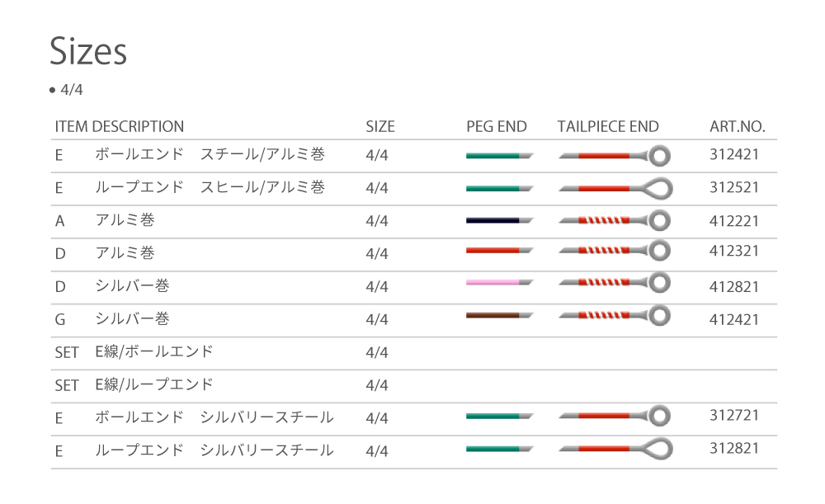Select article number 312521
825x504 pixels.
point(734,187)
